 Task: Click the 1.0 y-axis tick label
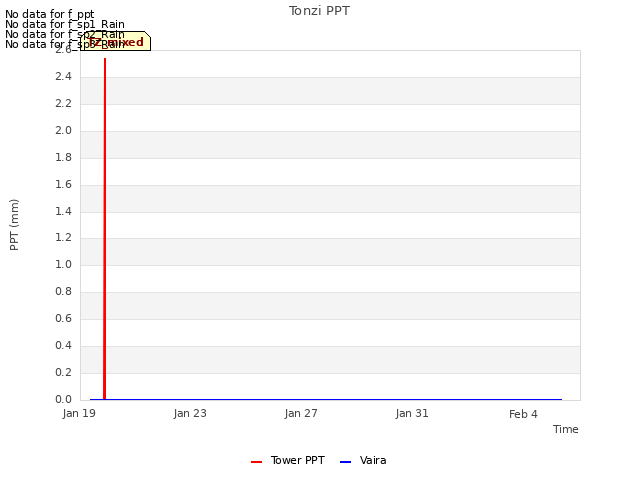pos(63,264)
